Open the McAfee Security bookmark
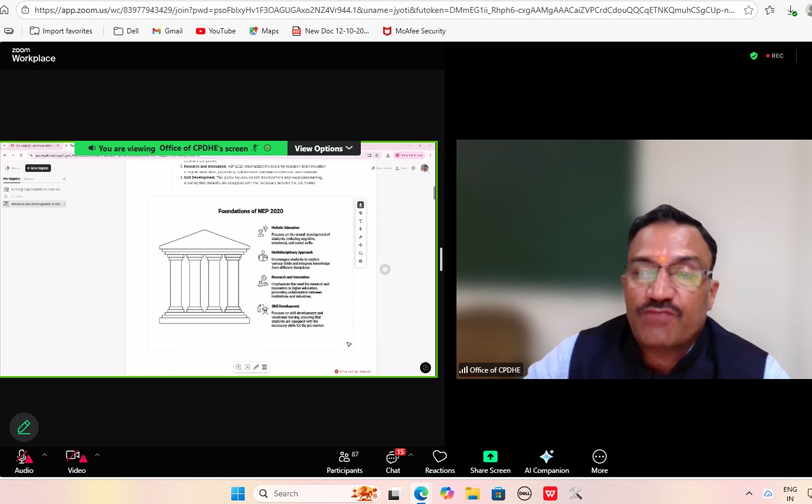Screen dimensions: 812x504 coord(414,31)
